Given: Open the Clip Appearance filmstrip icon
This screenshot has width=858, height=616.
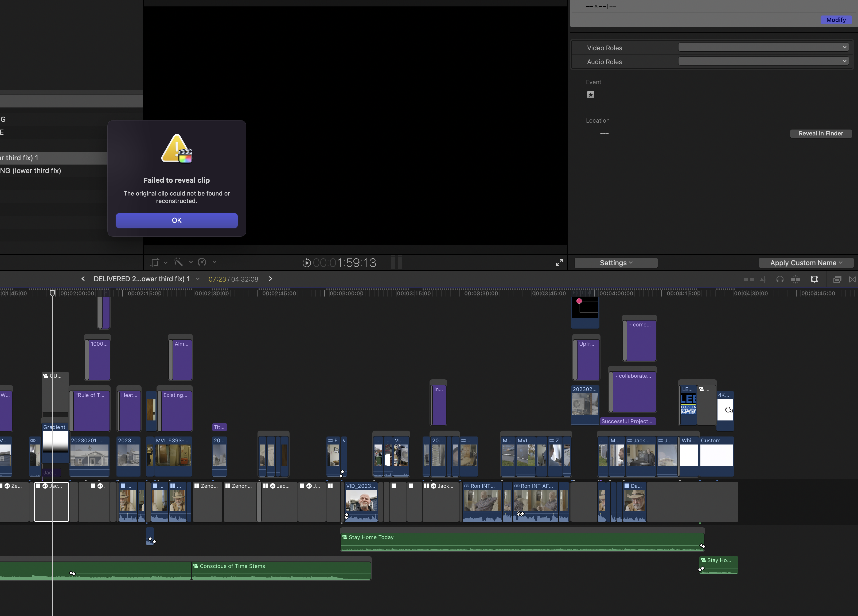Looking at the screenshot, I should (x=814, y=279).
